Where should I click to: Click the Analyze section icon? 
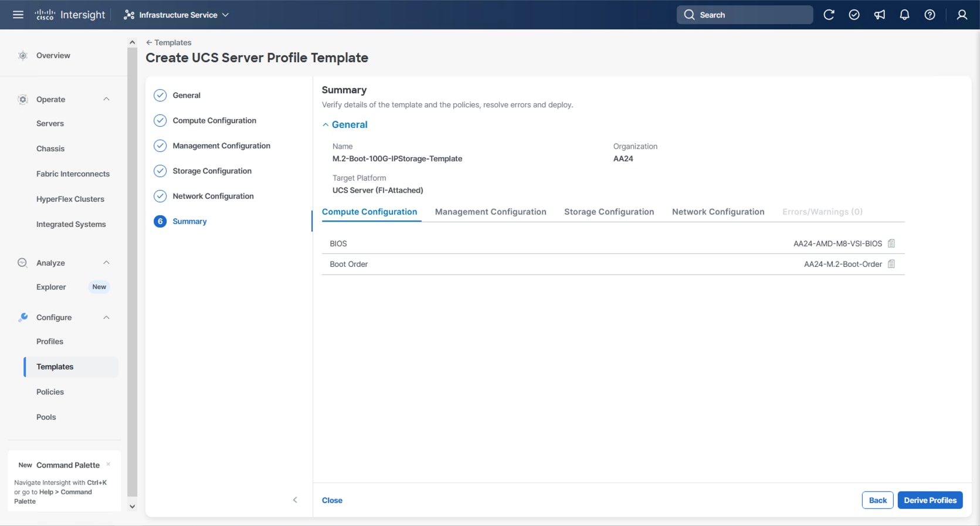(x=23, y=263)
